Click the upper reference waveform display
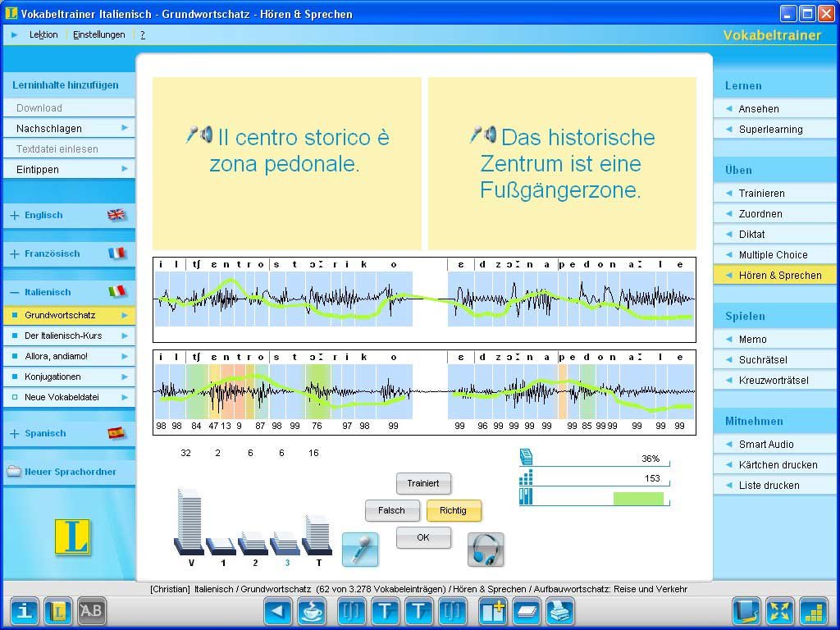 pyautogui.click(x=424, y=299)
